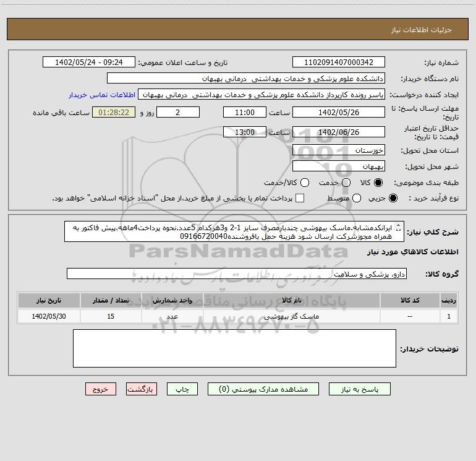Image resolution: width=476 pixels, height=461 pixels.
Task: Click the 11:00 hour field
Action: 245,112
